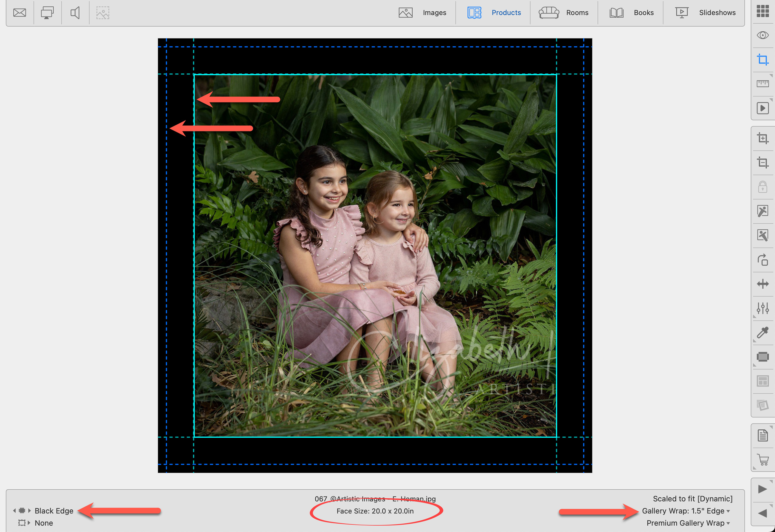Toggle the dashed image placeholder icon
This screenshot has height=532, width=775.
[x=103, y=13]
